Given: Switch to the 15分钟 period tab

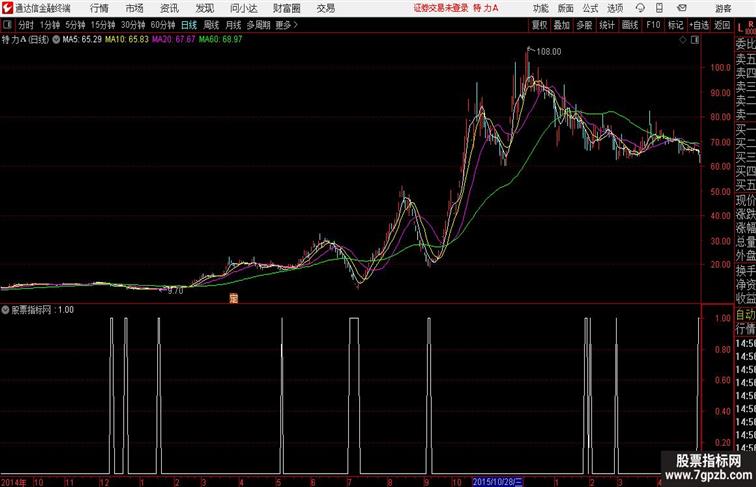Looking at the screenshot, I should point(103,25).
